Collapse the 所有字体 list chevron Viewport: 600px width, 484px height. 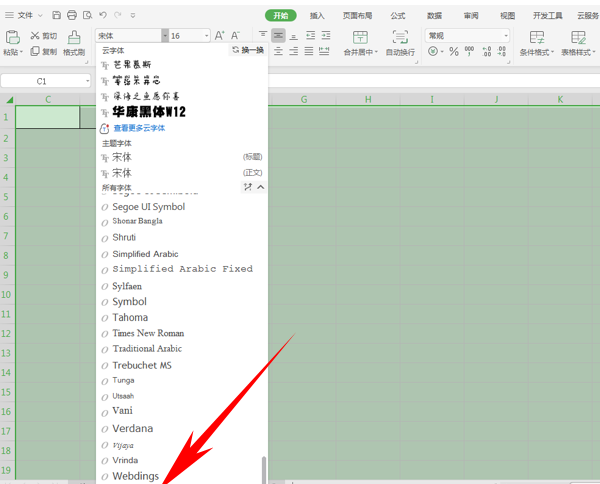click(x=261, y=187)
